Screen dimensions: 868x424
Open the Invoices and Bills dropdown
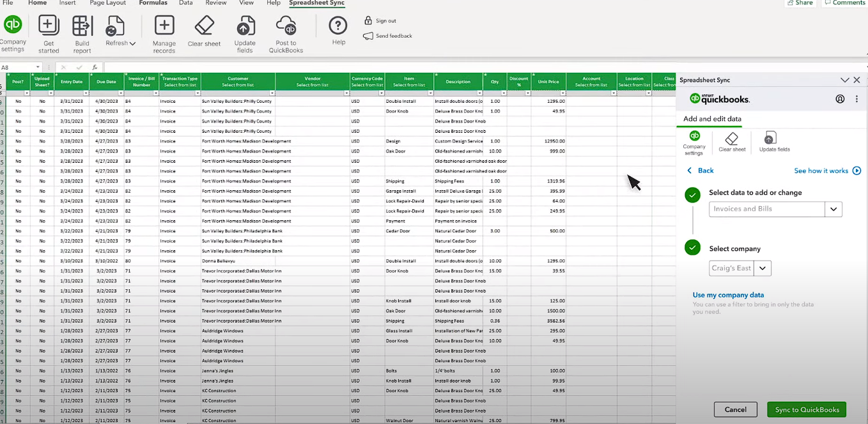[833, 209]
